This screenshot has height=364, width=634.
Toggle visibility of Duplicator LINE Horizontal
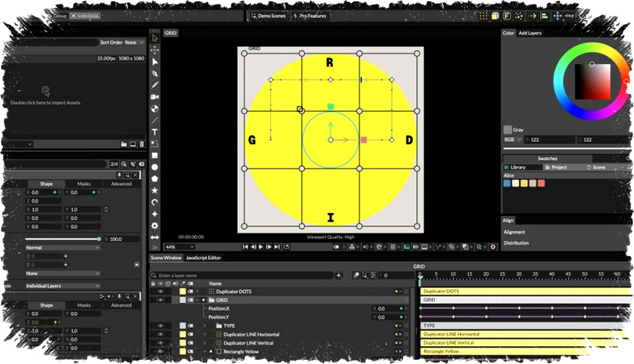click(x=160, y=335)
